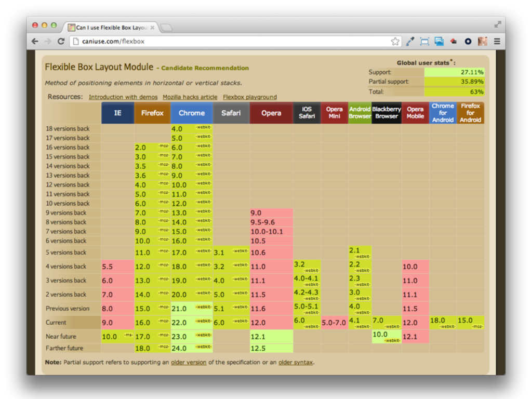532x399 pixels.
Task: Click the browser forward arrow
Action: pyautogui.click(x=48, y=42)
